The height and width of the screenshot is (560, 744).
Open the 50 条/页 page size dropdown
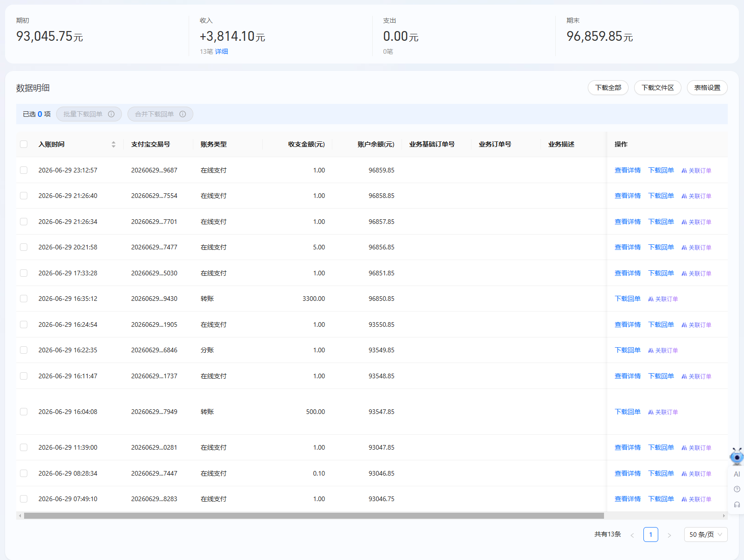(x=706, y=535)
